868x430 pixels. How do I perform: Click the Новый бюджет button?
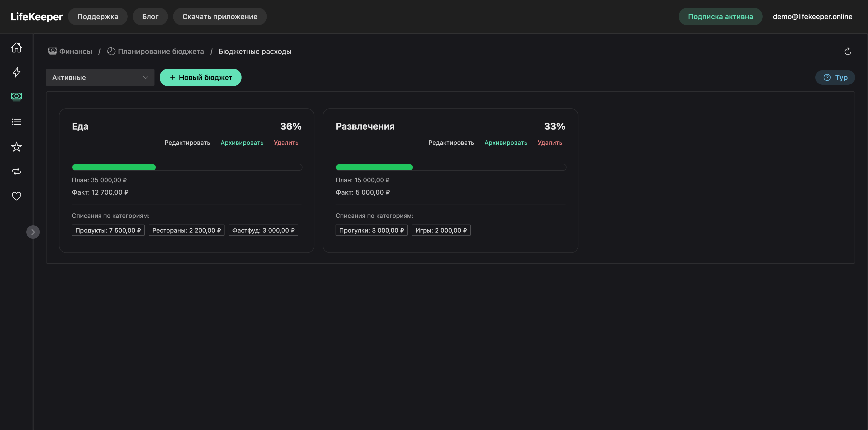[200, 77]
